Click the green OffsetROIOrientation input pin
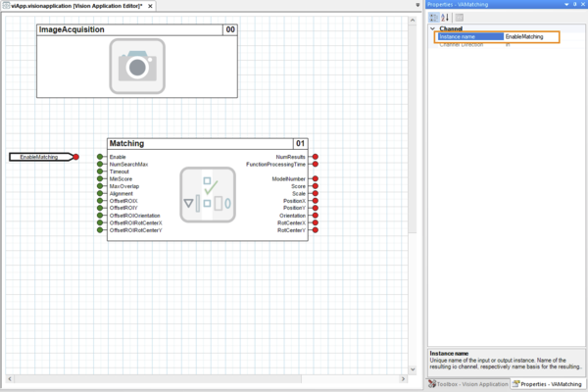588x392 pixels. tap(100, 216)
